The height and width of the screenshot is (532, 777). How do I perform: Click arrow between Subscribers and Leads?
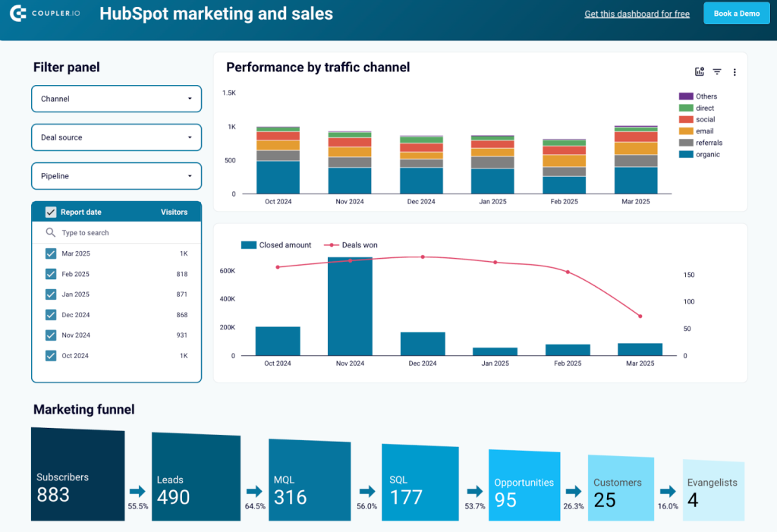(x=137, y=491)
